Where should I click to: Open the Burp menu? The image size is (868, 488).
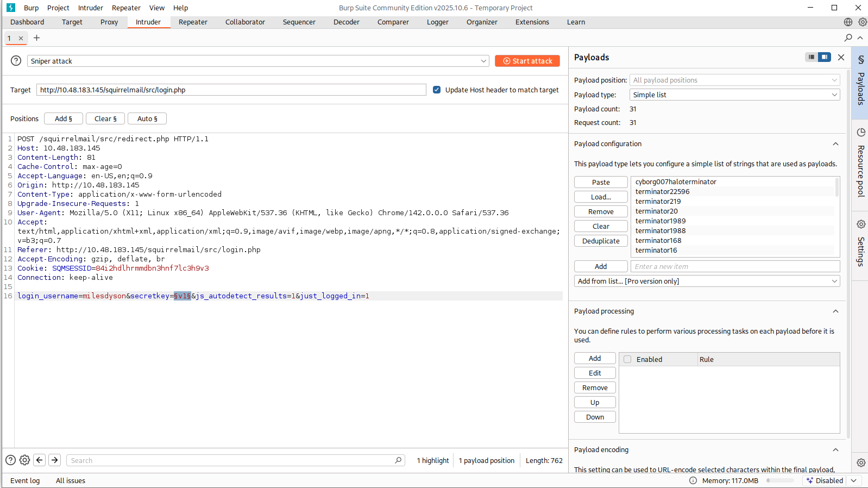click(32, 8)
